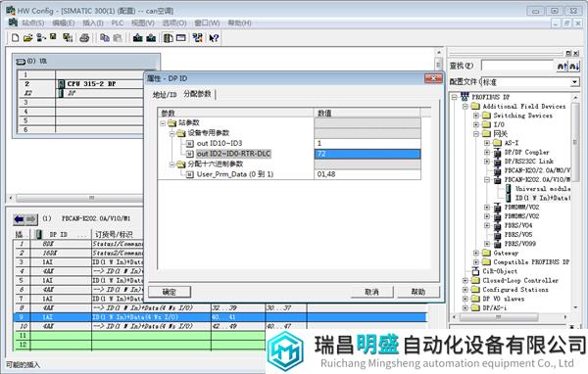The height and width of the screenshot is (374, 588).
Task: Select DP/RS232C Link in catalog
Action: [x=529, y=162]
